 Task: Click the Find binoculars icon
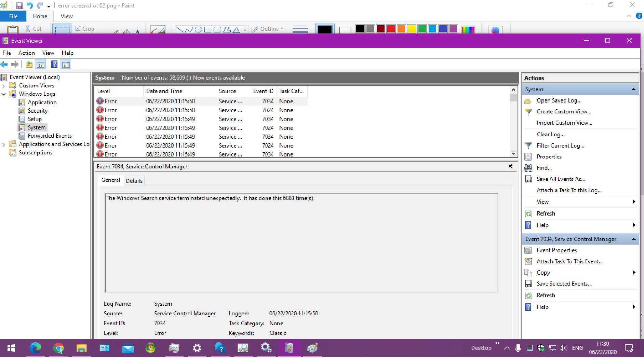click(x=528, y=168)
